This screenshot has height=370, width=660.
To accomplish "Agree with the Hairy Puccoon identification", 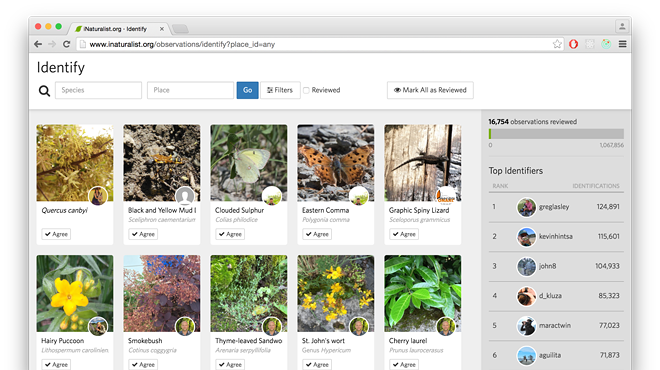I will [x=56, y=365].
